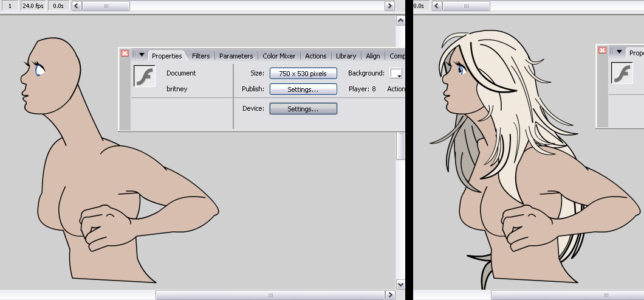644x300 pixels.
Task: Open the Actions tab
Action: [x=316, y=56]
